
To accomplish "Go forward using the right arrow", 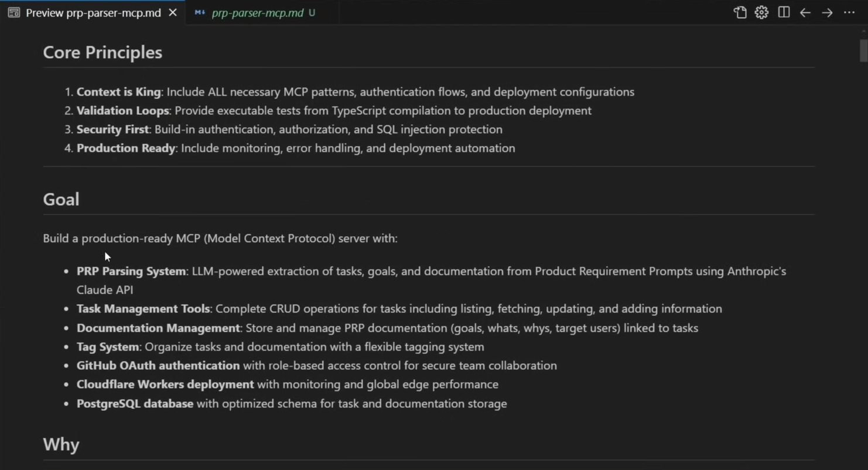I will click(x=827, y=12).
